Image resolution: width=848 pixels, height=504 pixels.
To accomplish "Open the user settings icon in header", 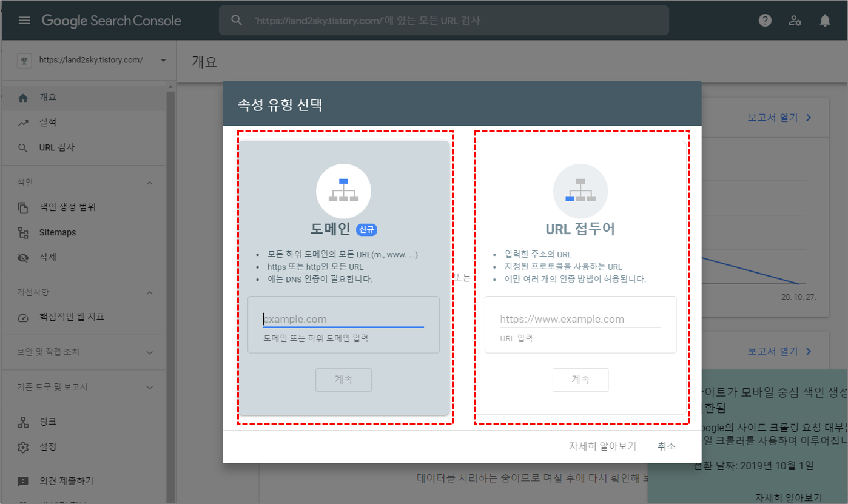I will point(795,21).
